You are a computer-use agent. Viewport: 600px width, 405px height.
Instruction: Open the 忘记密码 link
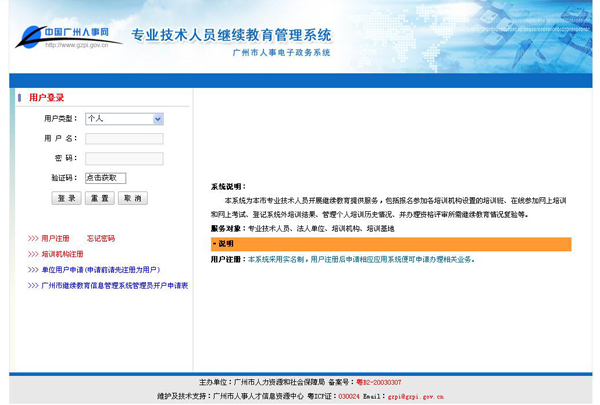pos(101,239)
